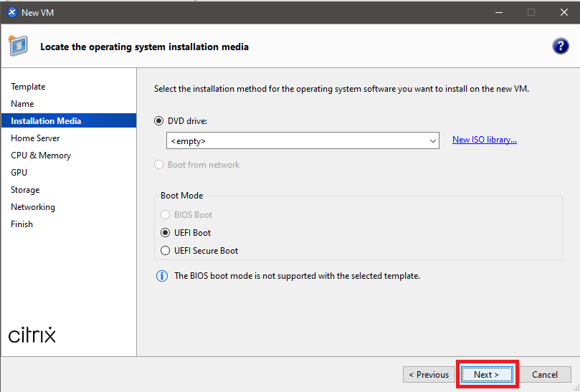580x392 pixels.
Task: Click the blue help question mark icon
Action: (561, 47)
